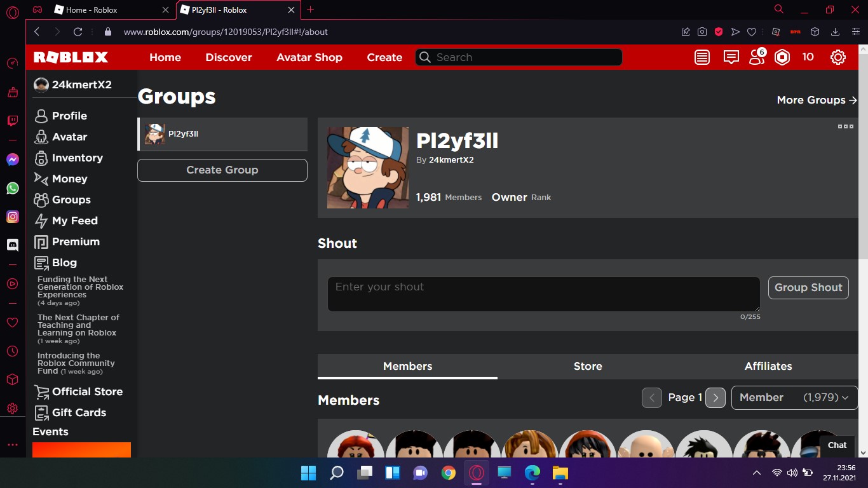Click the Roblox Search box

click(x=519, y=57)
